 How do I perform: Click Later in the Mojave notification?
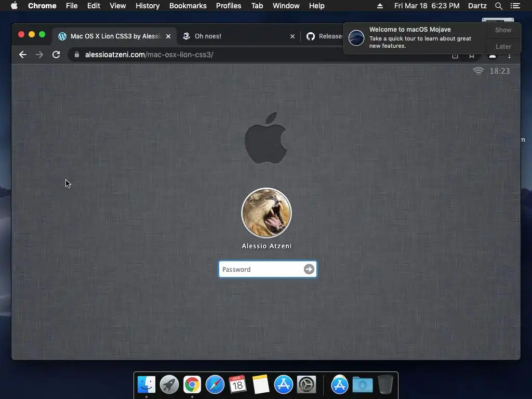tap(503, 46)
